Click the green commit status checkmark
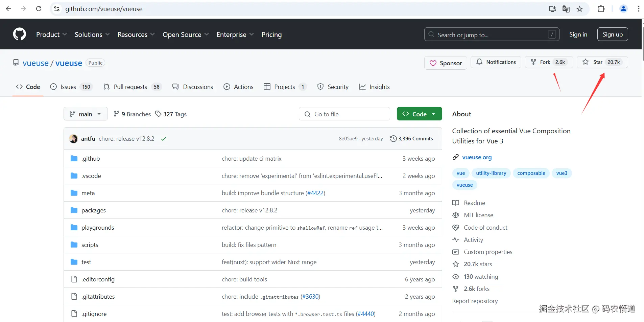Image resolution: width=644 pixels, height=322 pixels. [x=164, y=139]
